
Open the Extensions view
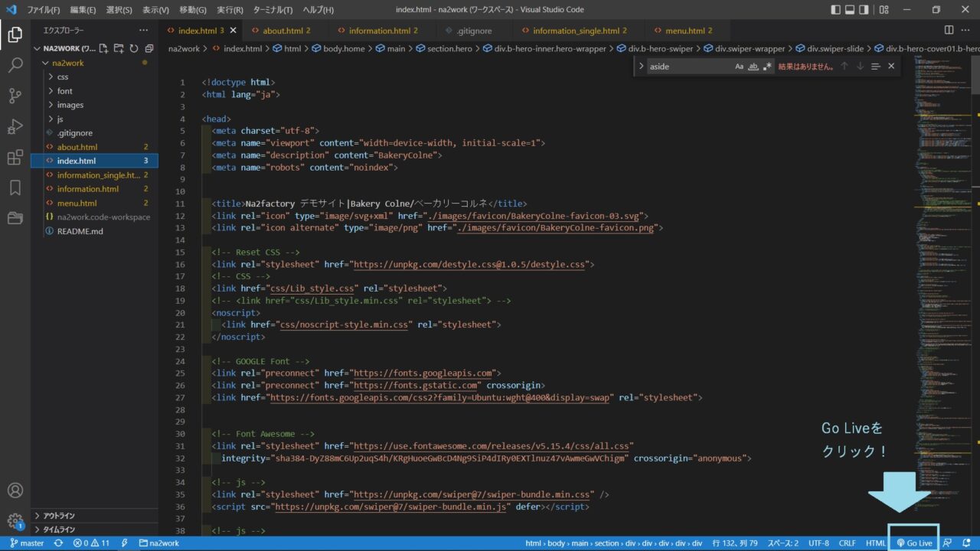click(15, 157)
